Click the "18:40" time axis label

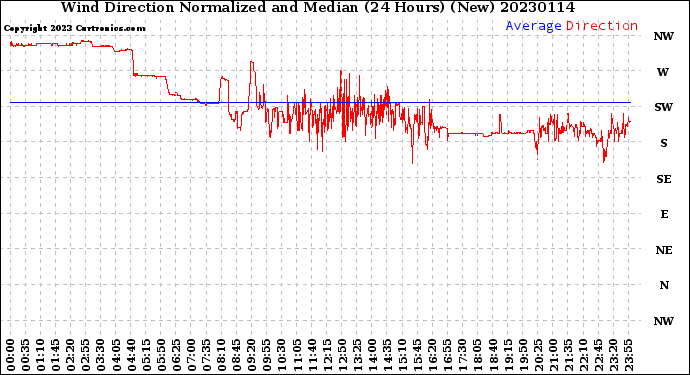click(x=493, y=355)
